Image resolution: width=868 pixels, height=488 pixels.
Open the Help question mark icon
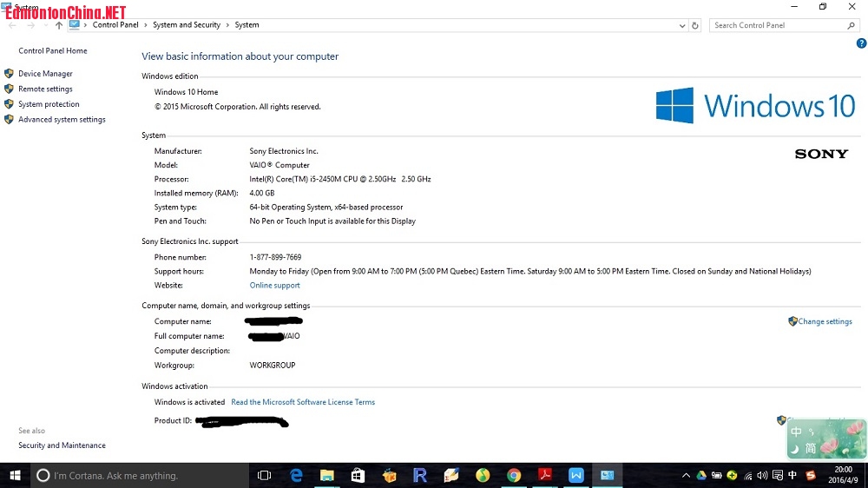pos(861,43)
